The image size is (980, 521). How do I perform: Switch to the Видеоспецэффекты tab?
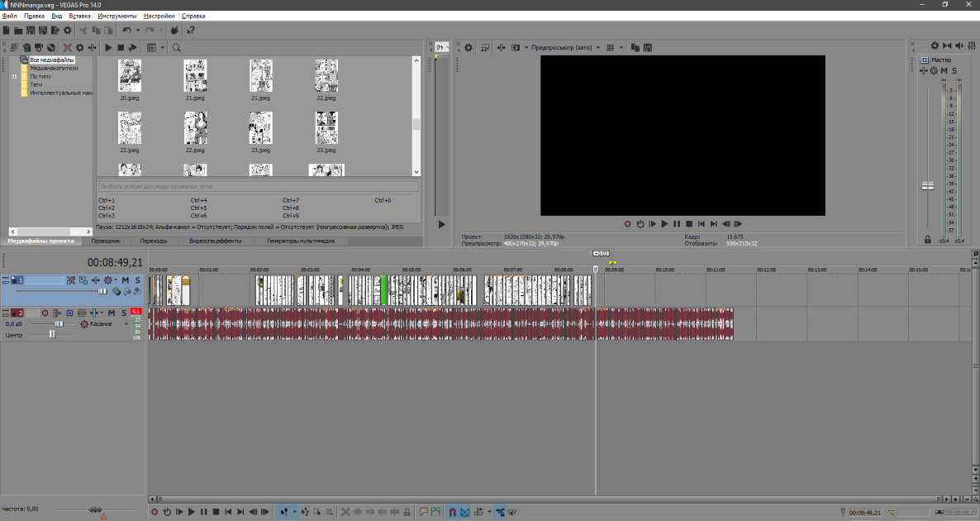click(x=215, y=241)
